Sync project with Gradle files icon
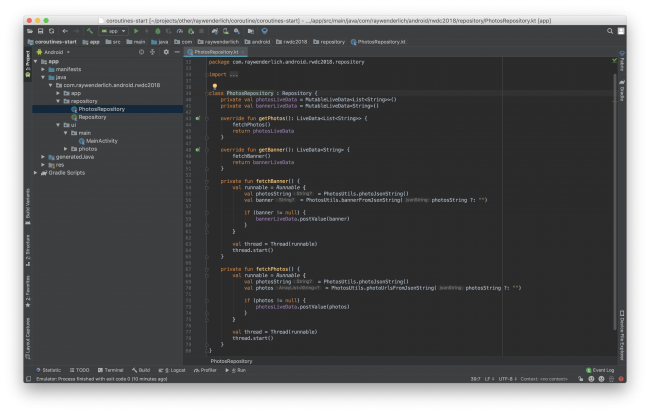The height and width of the screenshot is (414, 650). (x=215, y=31)
